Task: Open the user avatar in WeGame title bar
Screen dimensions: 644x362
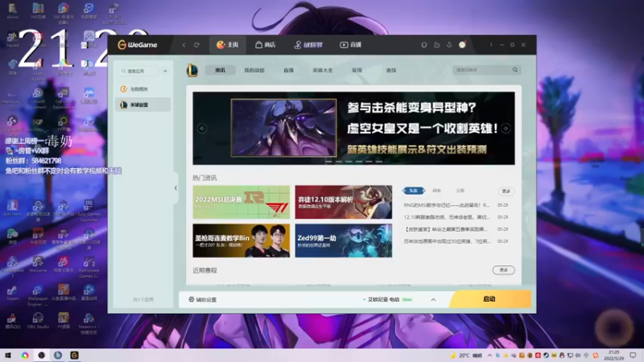Action: [x=462, y=45]
